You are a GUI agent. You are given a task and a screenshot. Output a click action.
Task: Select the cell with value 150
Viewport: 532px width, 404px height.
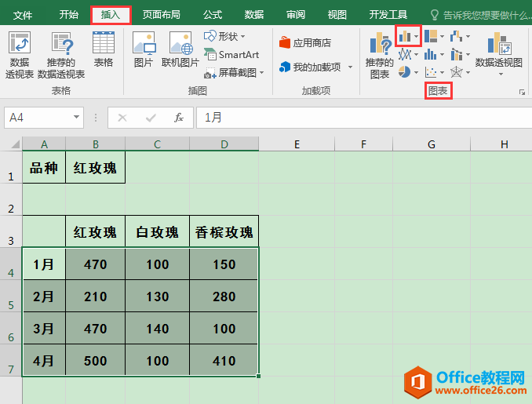point(224,264)
